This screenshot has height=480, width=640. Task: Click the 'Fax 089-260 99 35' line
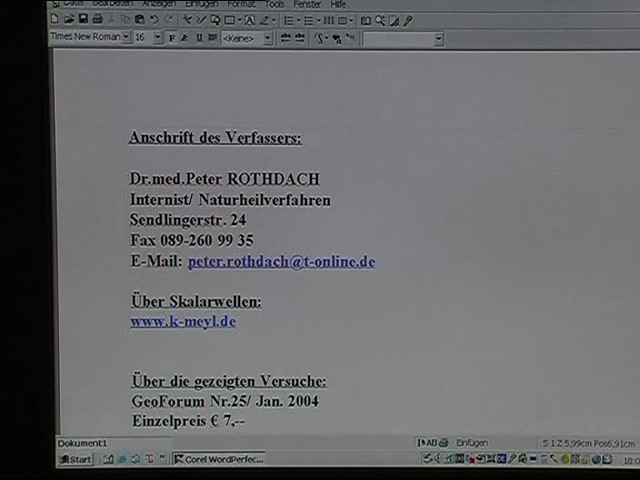pyautogui.click(x=192, y=240)
